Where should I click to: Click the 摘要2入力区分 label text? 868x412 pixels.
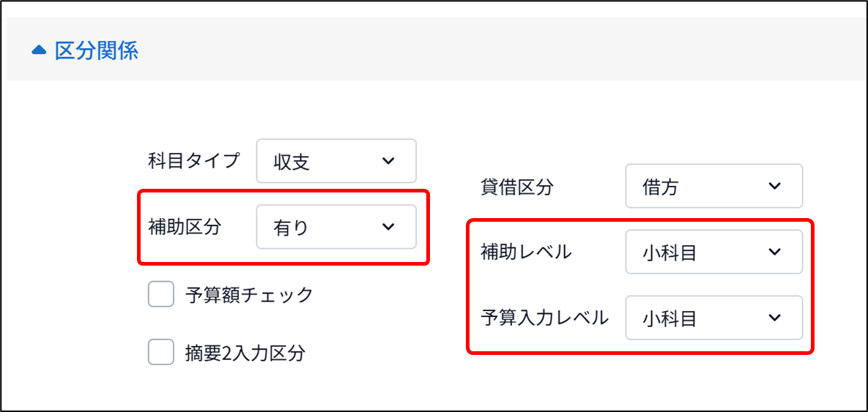[245, 352]
